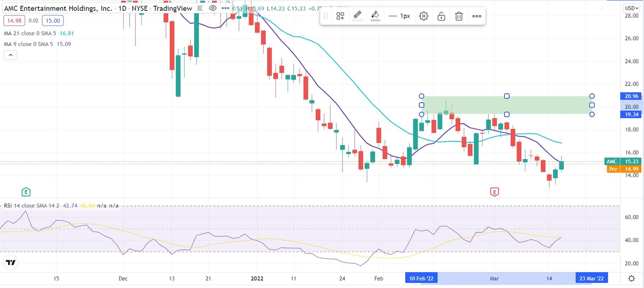Click the create template icon in the floating toolbar
This screenshot has height=288, width=644.
tap(340, 15)
